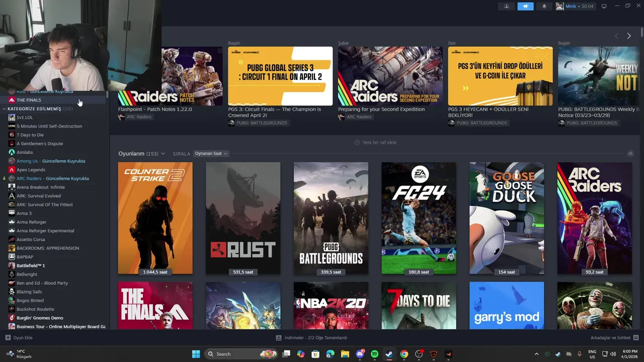
Task: Open Windows Start menu
Action: (x=196, y=354)
